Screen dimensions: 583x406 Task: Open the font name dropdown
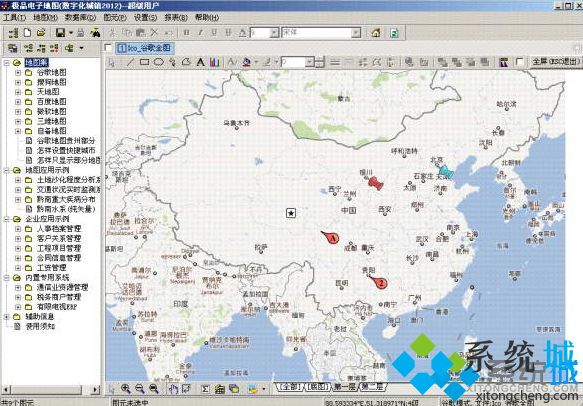(x=356, y=33)
